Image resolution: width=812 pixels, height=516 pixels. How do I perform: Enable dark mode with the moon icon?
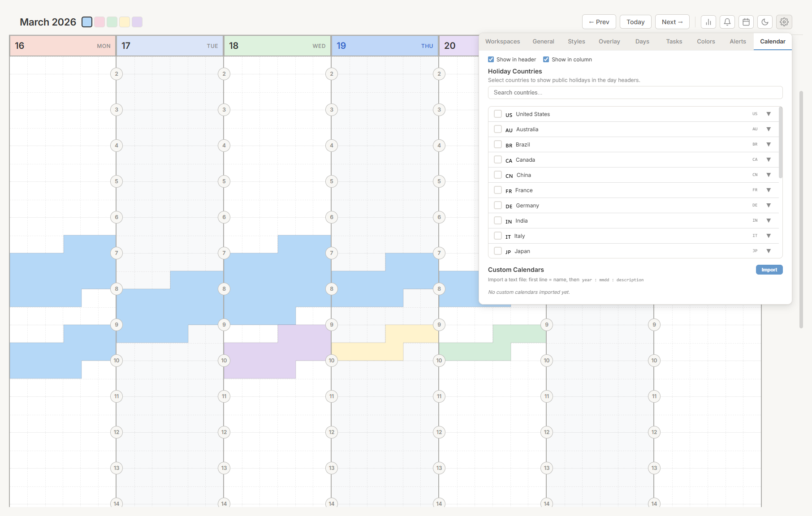765,21
